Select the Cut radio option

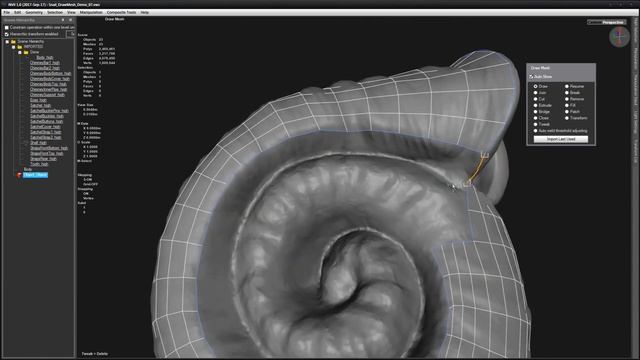536,99
